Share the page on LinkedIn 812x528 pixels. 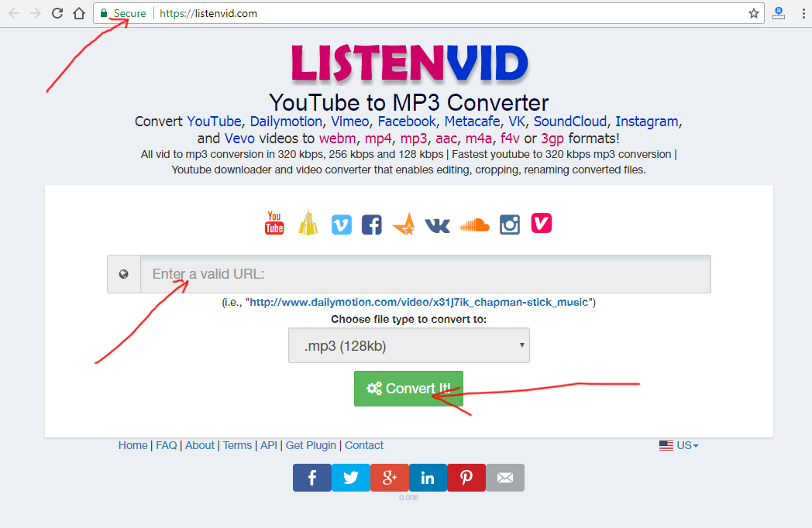coord(428,477)
